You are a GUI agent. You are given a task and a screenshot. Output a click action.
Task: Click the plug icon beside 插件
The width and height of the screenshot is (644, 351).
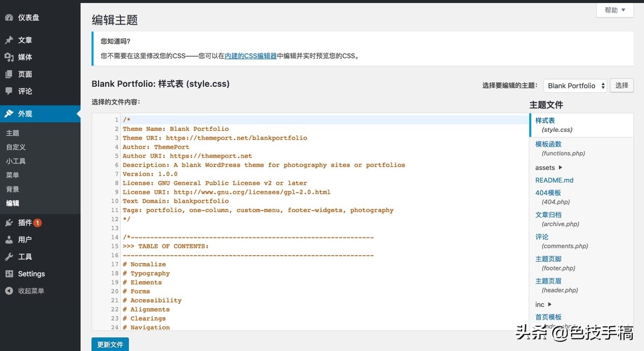click(9, 223)
